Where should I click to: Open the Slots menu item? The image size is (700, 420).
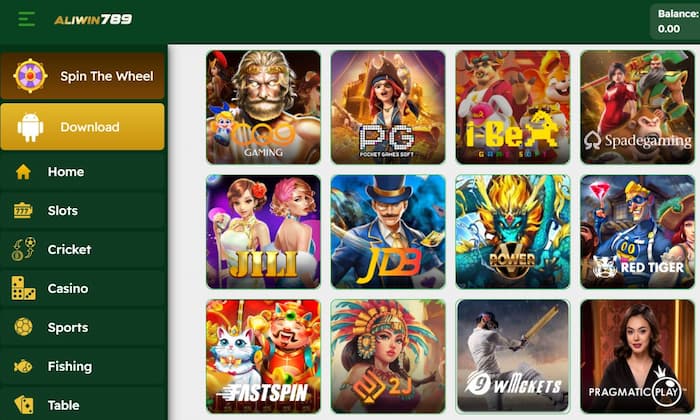click(83, 211)
